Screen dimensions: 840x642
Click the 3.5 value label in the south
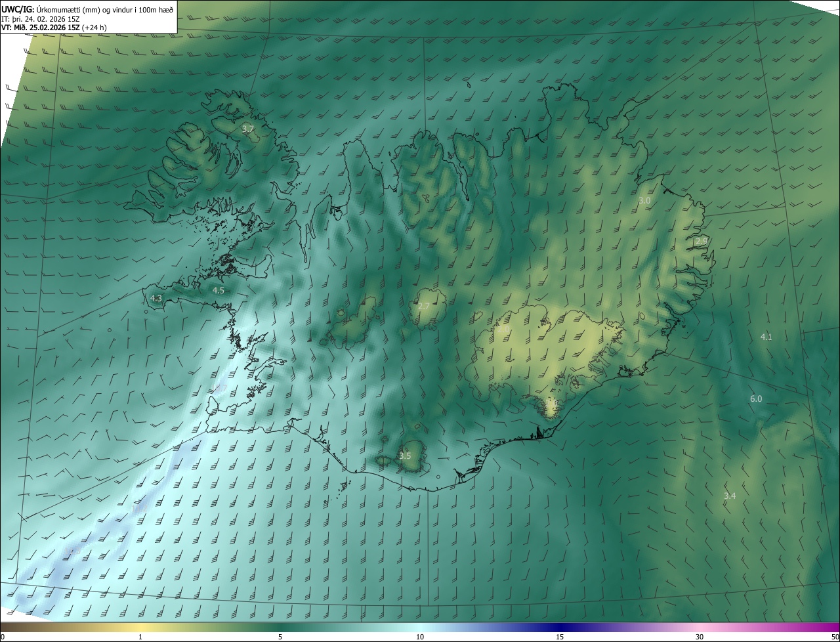coord(405,456)
